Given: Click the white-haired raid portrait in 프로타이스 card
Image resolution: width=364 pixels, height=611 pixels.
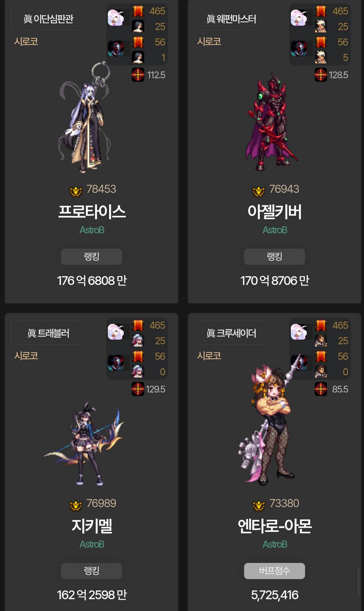Looking at the screenshot, I should click(116, 18).
